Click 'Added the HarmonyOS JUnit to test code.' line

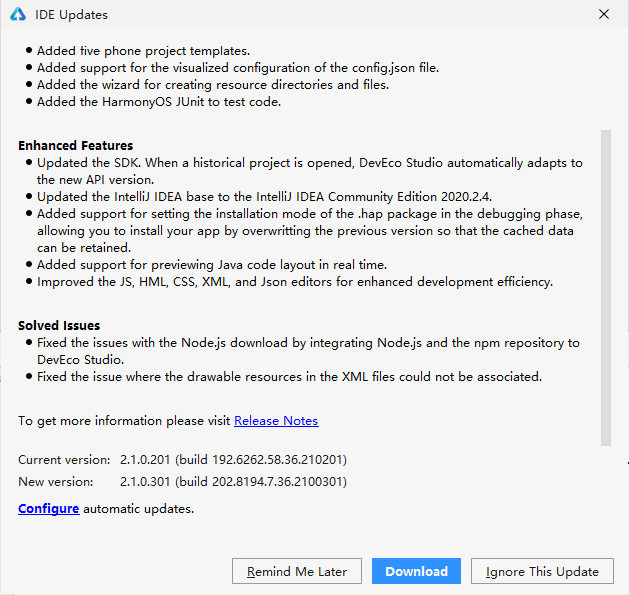coord(159,102)
